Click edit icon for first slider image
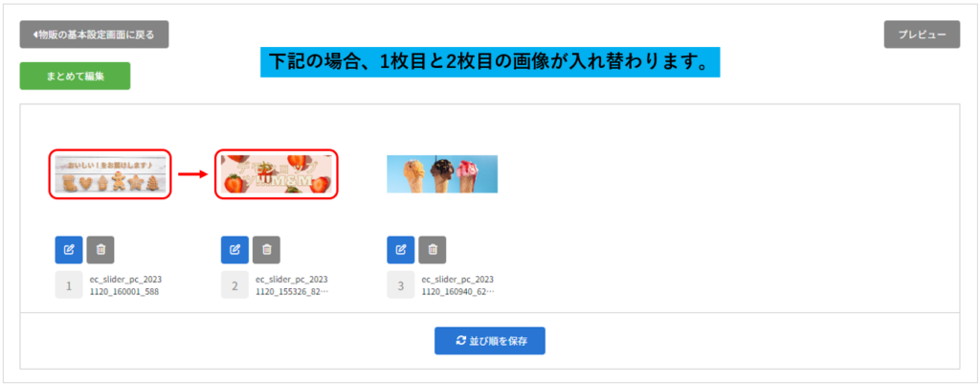 tap(69, 250)
